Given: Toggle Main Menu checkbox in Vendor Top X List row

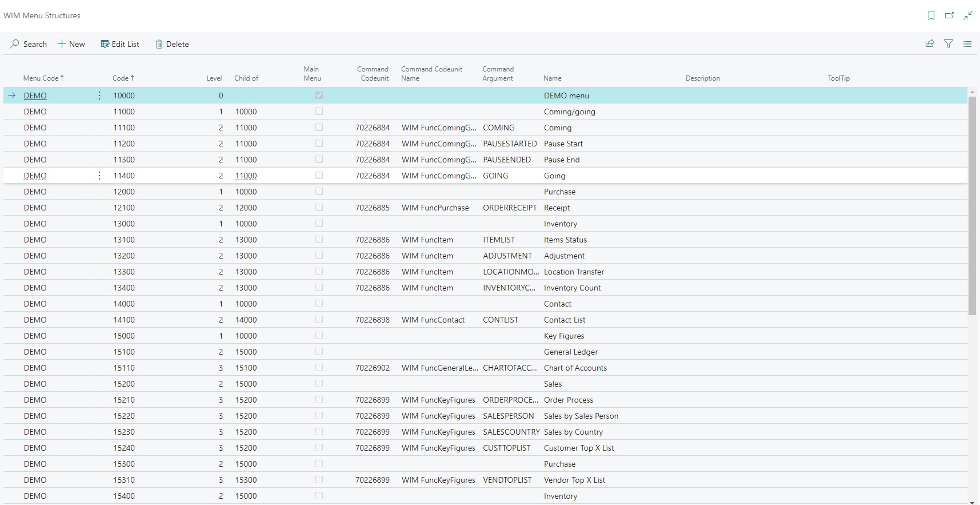Looking at the screenshot, I should [319, 480].
